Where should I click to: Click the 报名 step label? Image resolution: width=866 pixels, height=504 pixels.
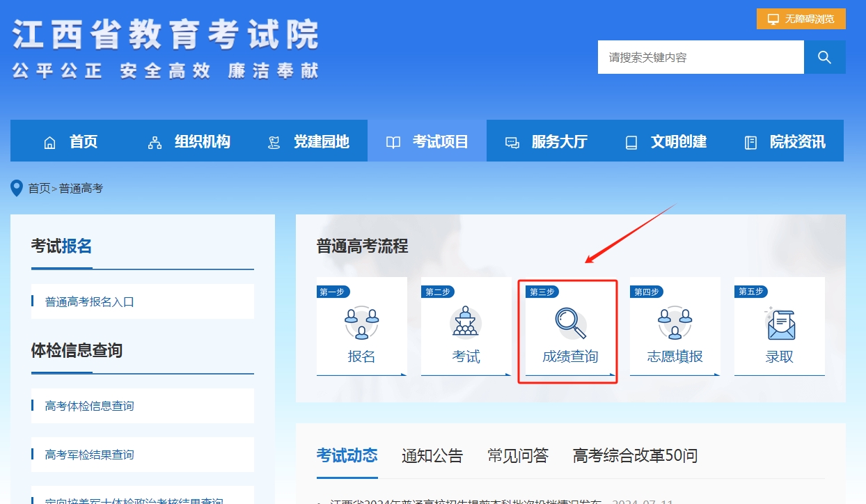[x=362, y=356]
